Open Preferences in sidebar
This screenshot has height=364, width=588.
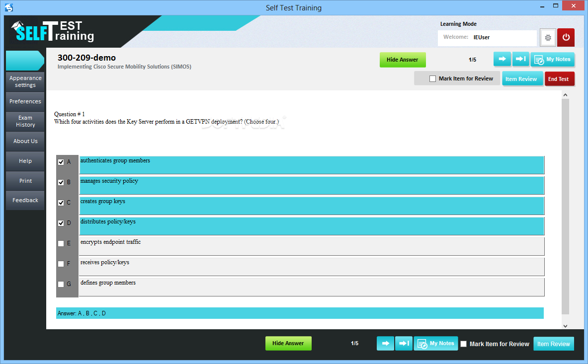coord(25,101)
